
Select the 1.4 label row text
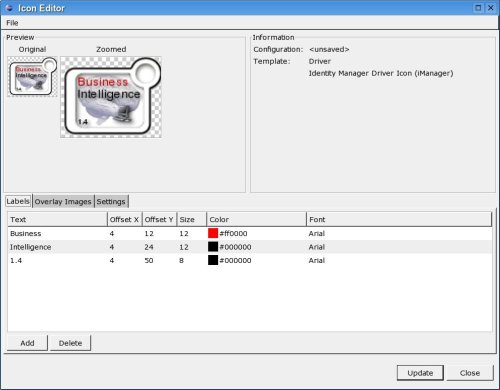[16, 260]
